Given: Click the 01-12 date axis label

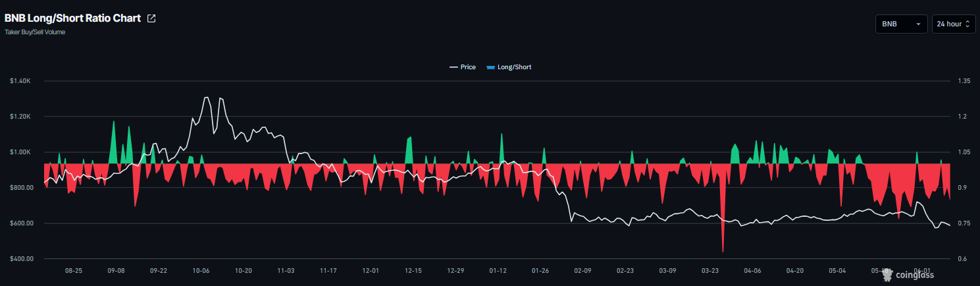Looking at the screenshot, I should 498,271.
